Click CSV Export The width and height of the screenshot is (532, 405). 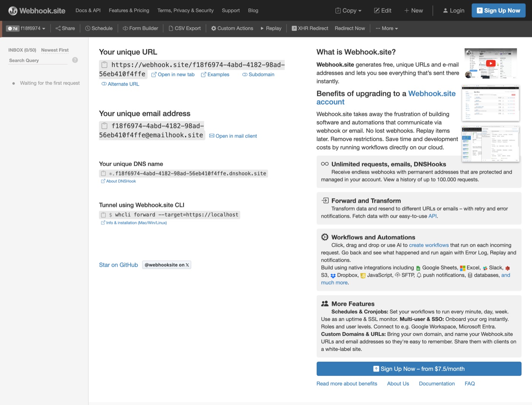184,29
